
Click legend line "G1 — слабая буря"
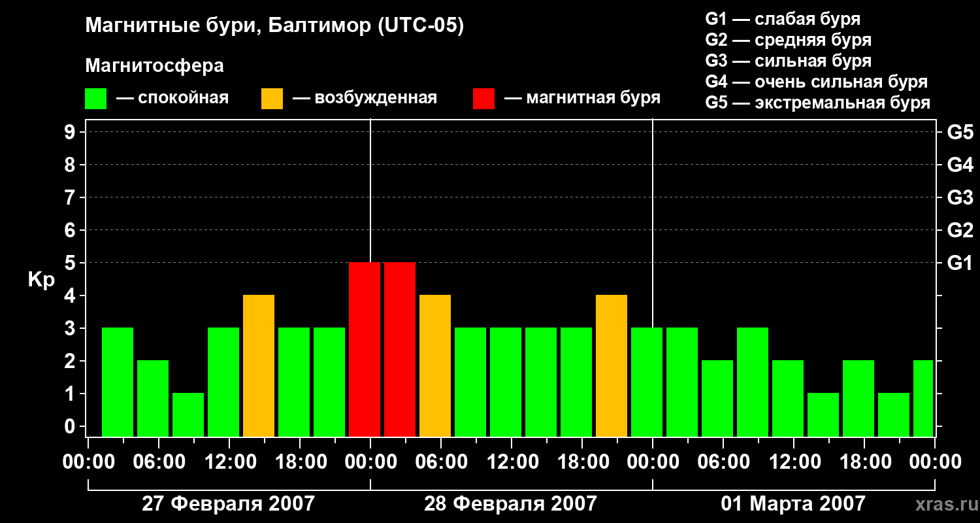[783, 19]
